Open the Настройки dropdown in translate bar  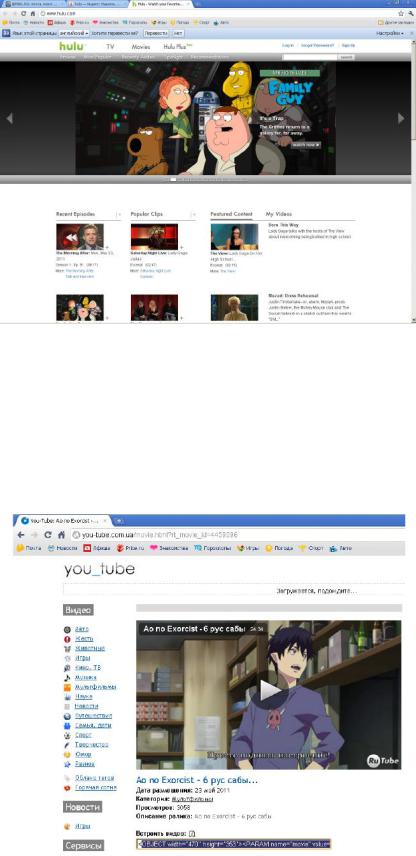tap(390, 33)
